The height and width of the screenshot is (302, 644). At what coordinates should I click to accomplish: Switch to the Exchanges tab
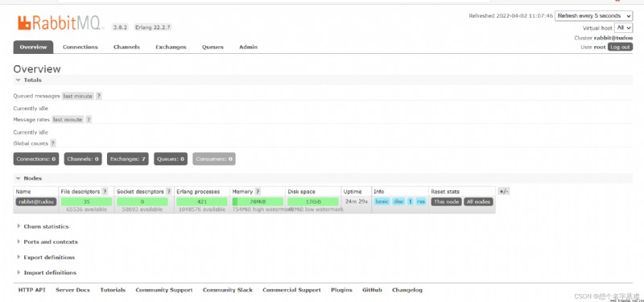(171, 47)
